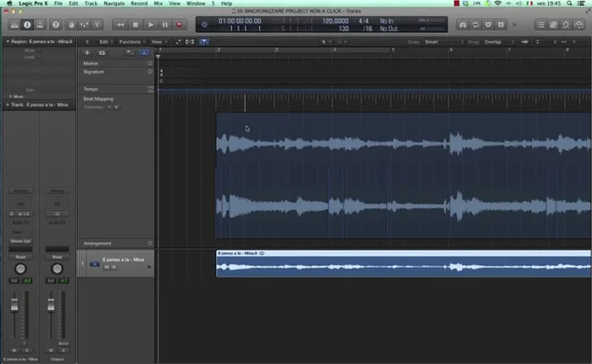Toggle Mute on the Output channel strip
This screenshot has height=364, width=592.
[x=53, y=349]
